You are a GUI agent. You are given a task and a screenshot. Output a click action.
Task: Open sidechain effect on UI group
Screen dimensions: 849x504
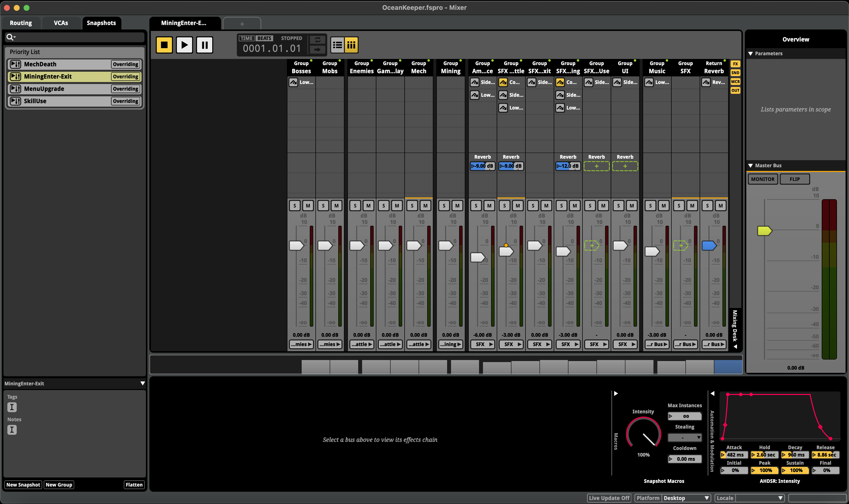coord(617,82)
